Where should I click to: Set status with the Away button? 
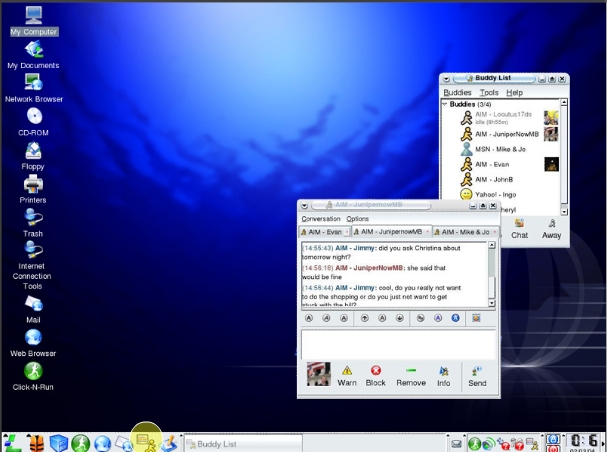click(551, 229)
